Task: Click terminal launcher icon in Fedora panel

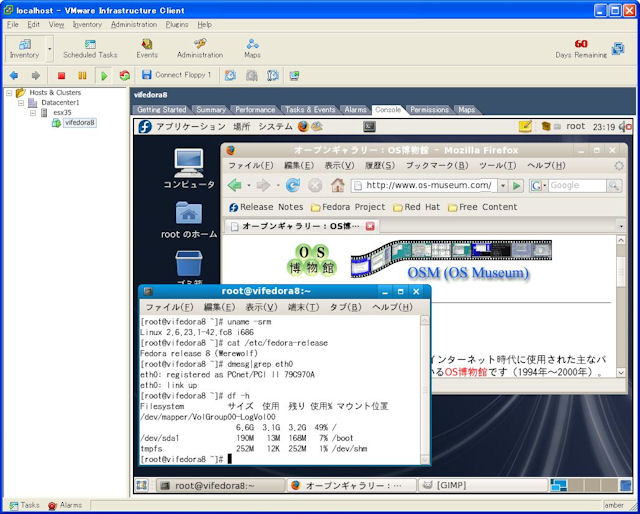Action: [x=369, y=127]
